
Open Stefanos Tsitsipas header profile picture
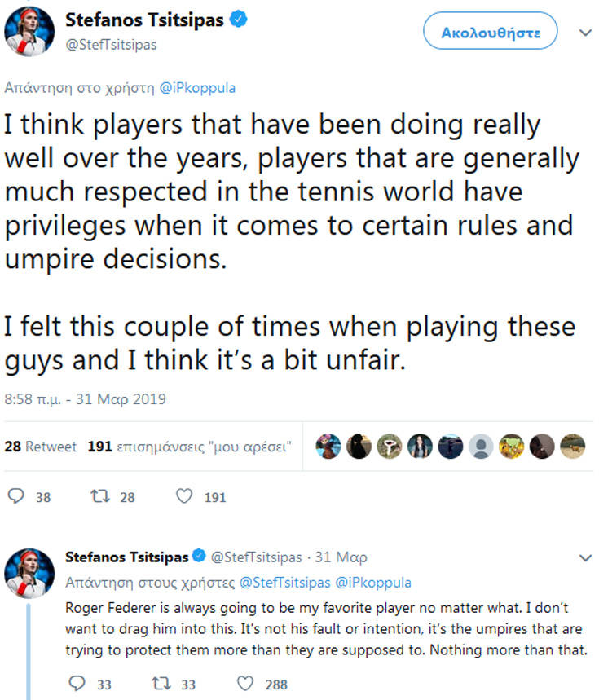coord(31,32)
